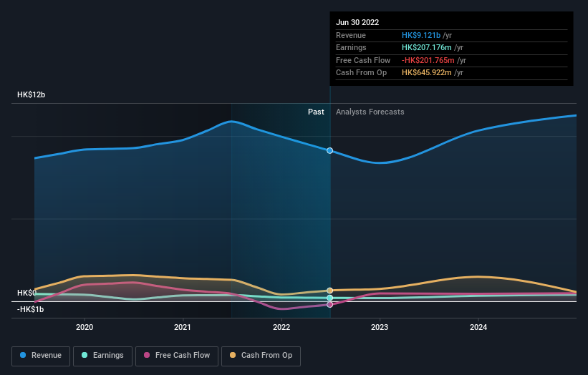This screenshot has width=588, height=375.
Task: Click the orange Cash From Op data point
Action: point(329,291)
